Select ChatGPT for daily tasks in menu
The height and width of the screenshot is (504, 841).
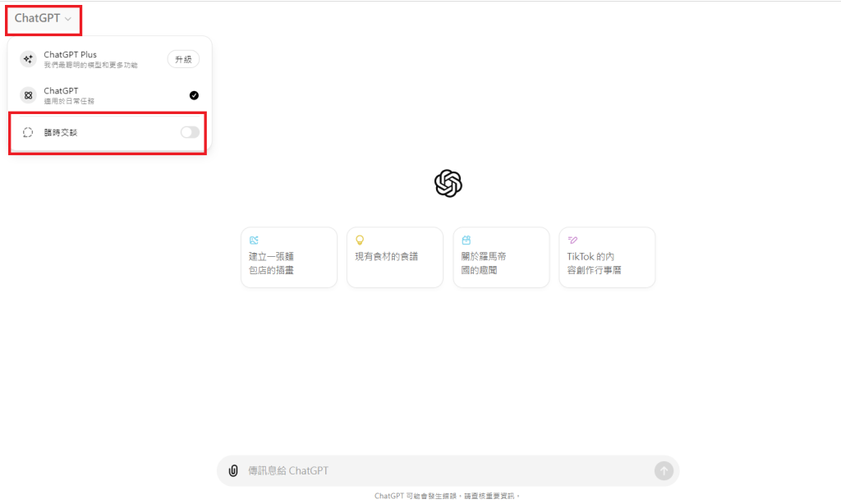coord(90,94)
